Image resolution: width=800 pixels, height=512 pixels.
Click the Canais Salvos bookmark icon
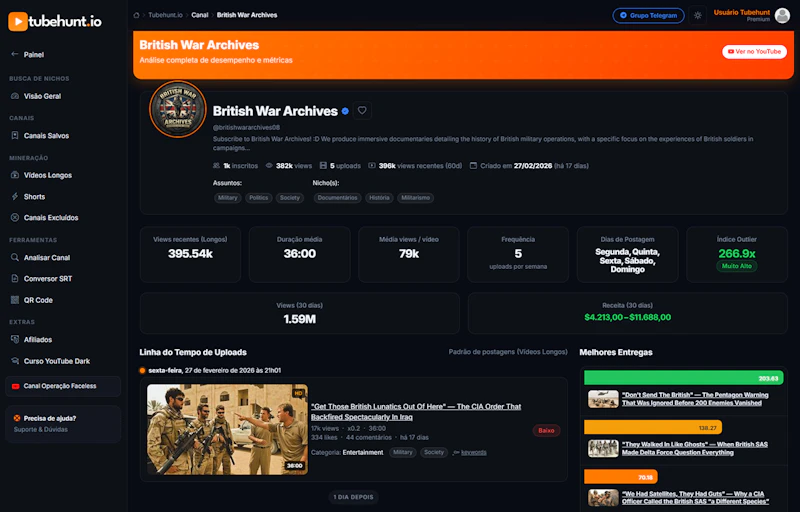(15, 136)
